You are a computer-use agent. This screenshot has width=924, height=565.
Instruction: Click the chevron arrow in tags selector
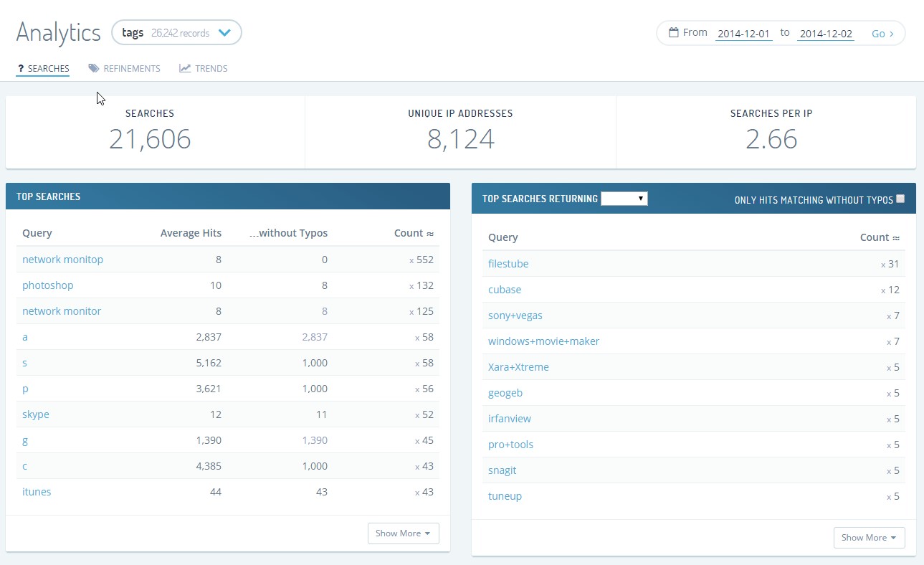tap(224, 33)
